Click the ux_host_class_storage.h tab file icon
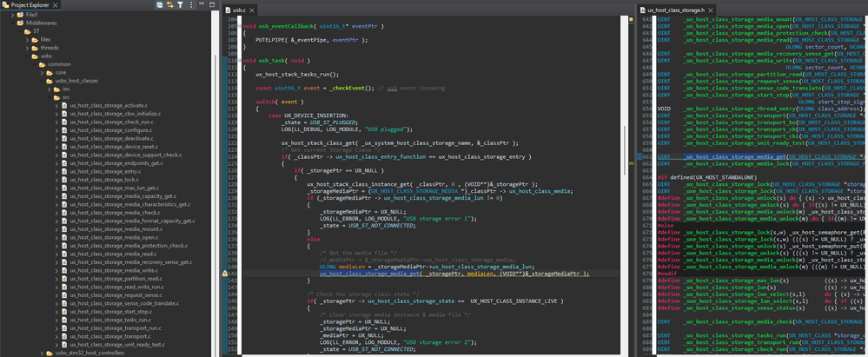Viewport: 868px width, 357px height. [643, 10]
